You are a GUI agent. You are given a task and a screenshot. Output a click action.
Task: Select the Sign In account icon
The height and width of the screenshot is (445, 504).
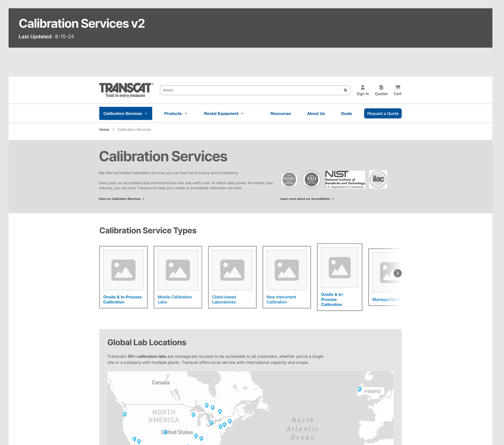[x=363, y=87]
